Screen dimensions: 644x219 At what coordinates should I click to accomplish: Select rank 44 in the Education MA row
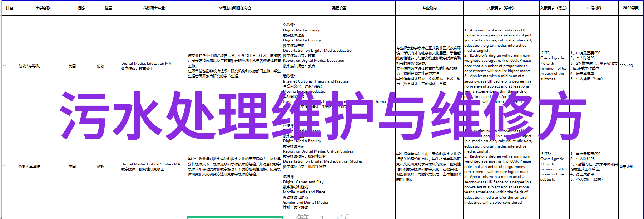10,66
